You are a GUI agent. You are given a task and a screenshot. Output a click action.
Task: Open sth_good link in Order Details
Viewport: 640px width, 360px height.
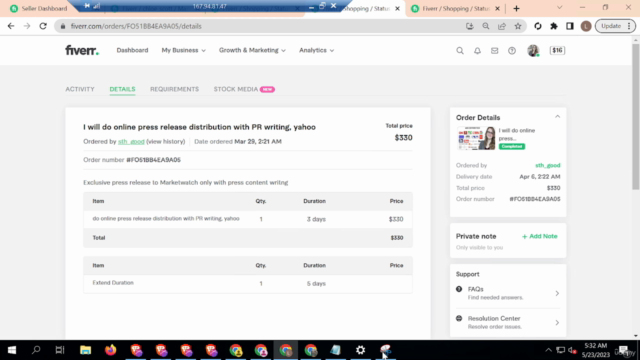pyautogui.click(x=547, y=165)
